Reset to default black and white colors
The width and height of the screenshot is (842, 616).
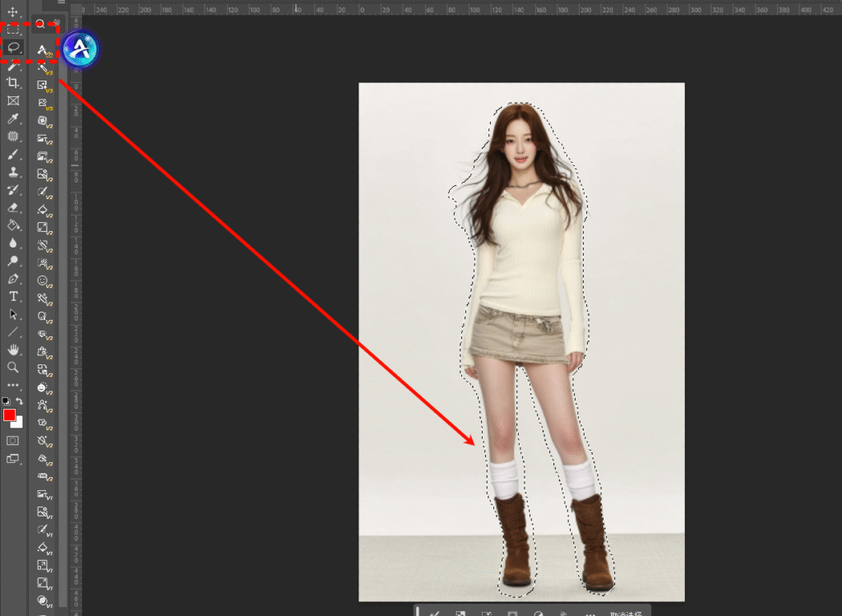pyautogui.click(x=7, y=401)
